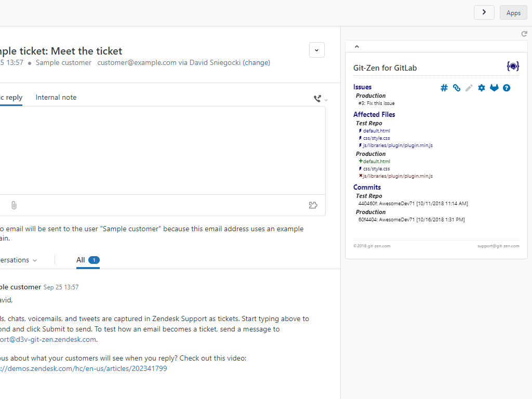Click the hash issue number icon
The height and width of the screenshot is (399, 532).
444,88
